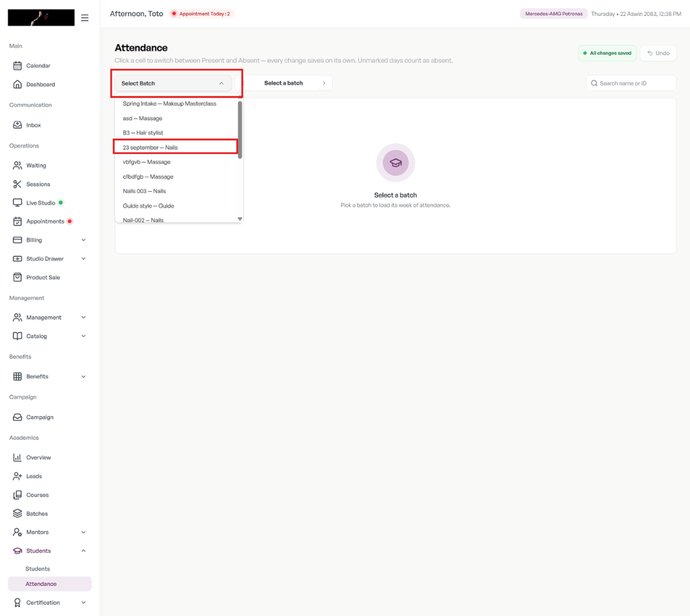This screenshot has height=616, width=690.
Task: Open the Calendar icon in sidebar
Action: pyautogui.click(x=17, y=66)
